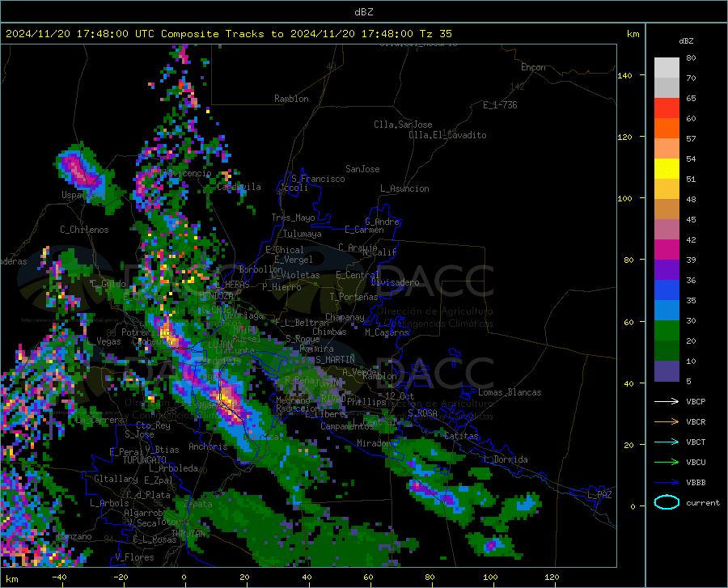Click the 'VBCR' legend label
This screenshot has width=728, height=588.
click(x=696, y=422)
